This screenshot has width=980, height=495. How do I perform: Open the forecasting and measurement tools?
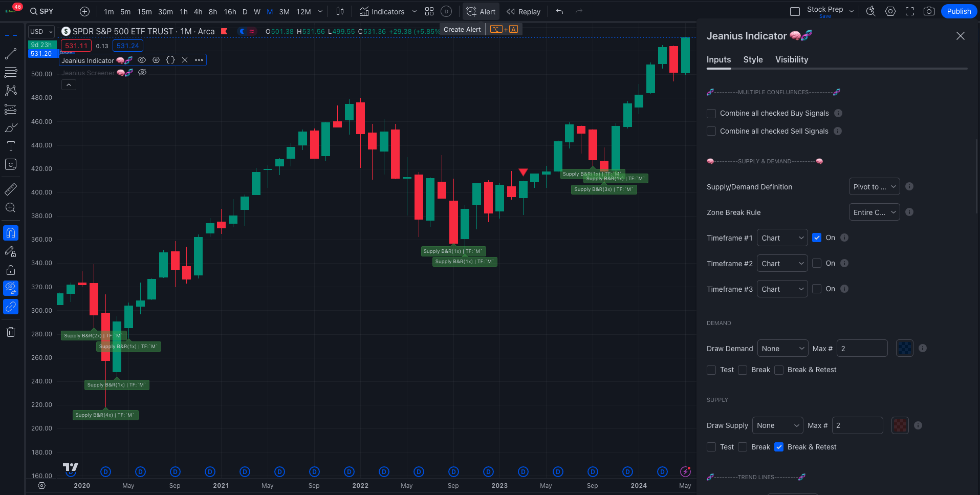point(11,109)
